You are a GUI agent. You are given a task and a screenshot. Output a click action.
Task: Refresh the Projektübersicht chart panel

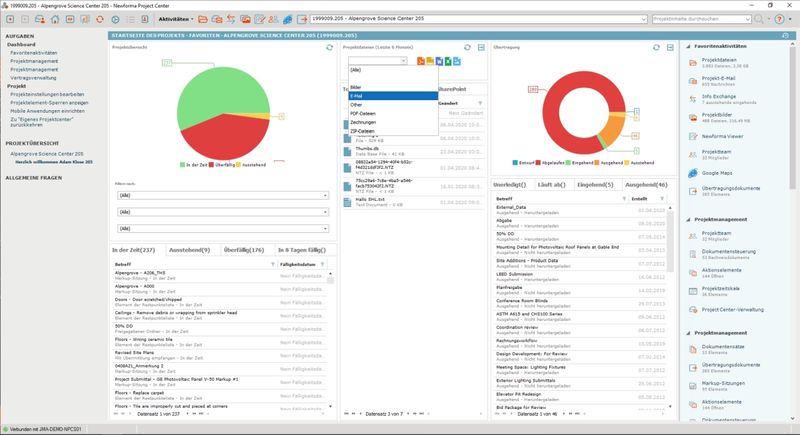point(315,48)
